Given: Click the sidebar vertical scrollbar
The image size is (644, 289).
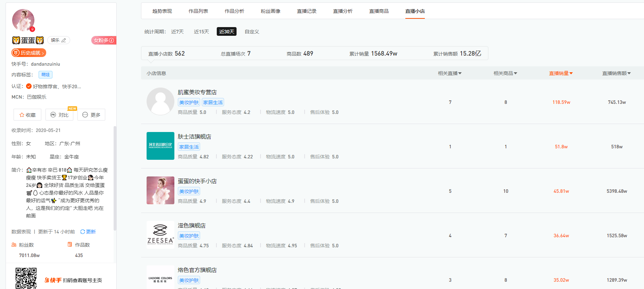Looking at the screenshot, I should (115, 178).
